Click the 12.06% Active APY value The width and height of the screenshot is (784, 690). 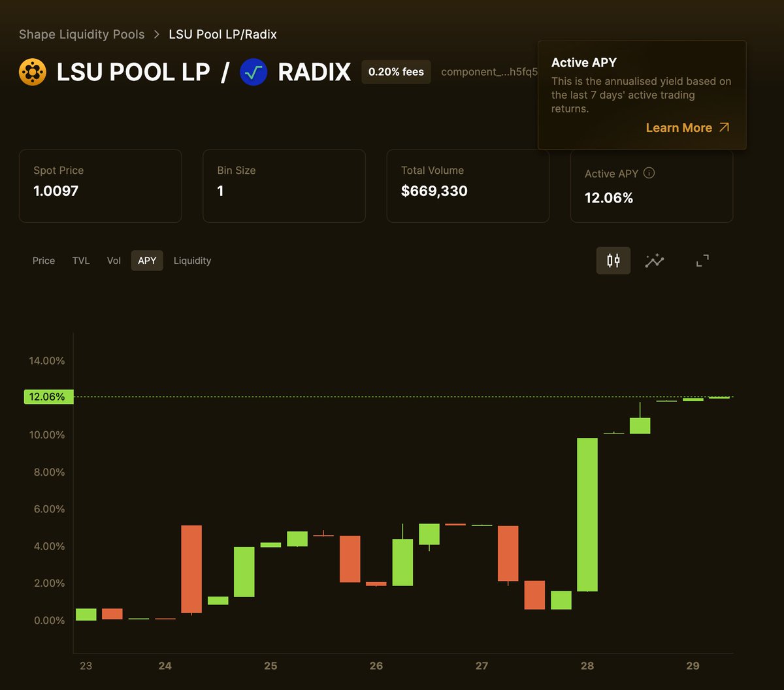609,198
